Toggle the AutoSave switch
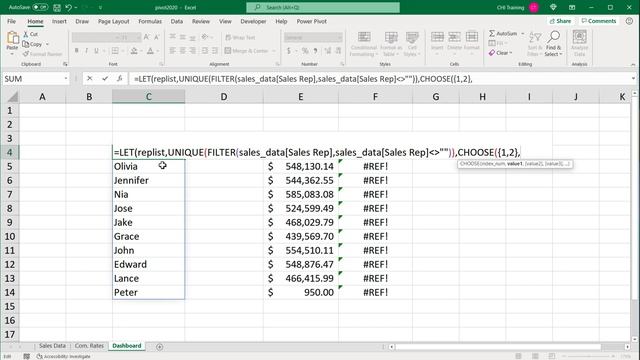 tap(40, 7)
